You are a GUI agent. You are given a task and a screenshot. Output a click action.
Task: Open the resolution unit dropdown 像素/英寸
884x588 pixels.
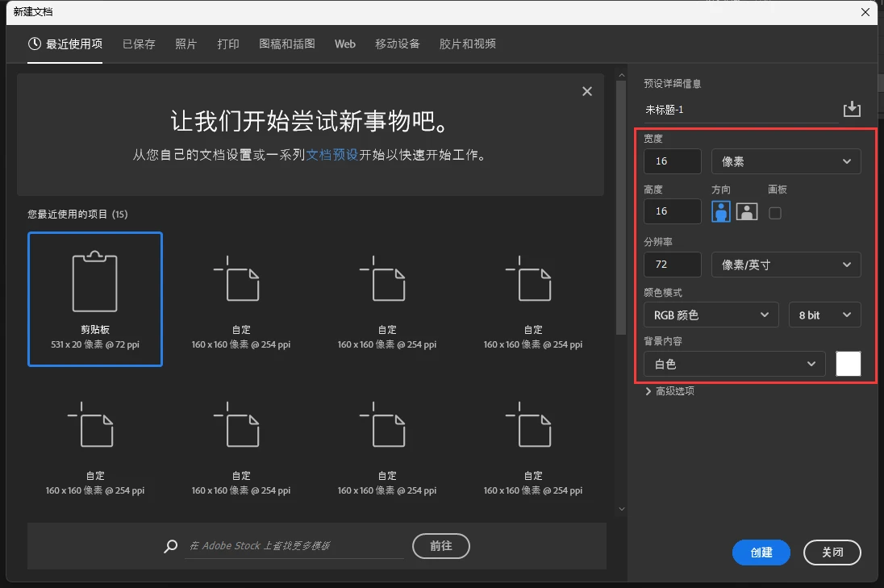(786, 265)
